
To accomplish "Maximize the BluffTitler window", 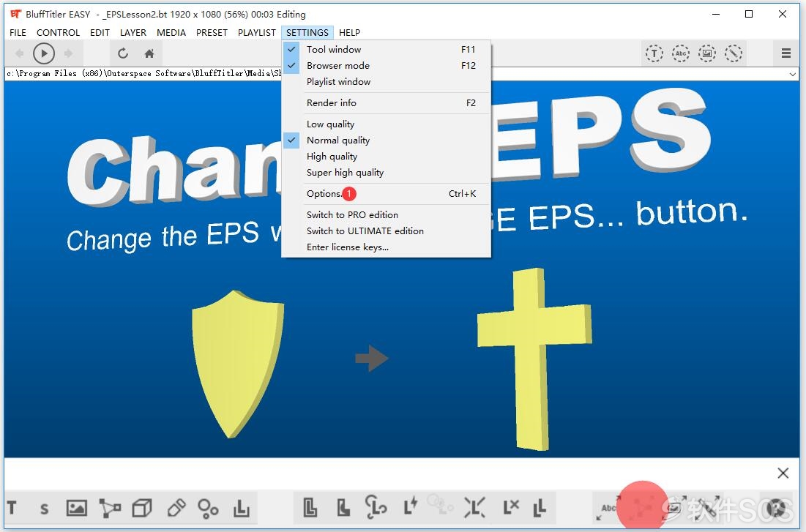I will point(749,14).
